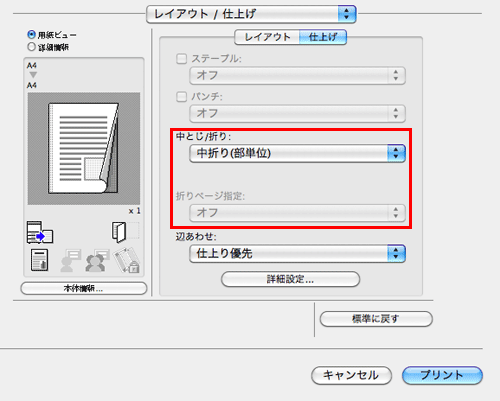Open the 折りページ指定 dropdown
The image size is (500, 401).
[297, 213]
